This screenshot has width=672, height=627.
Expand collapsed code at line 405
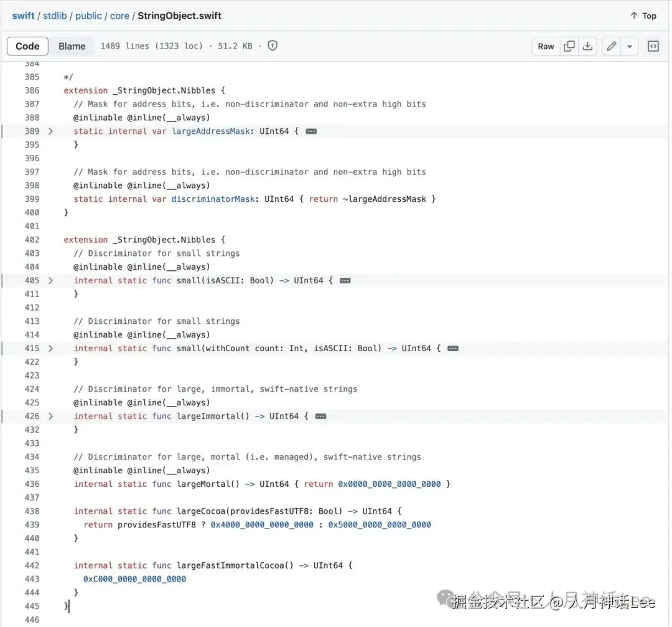pos(50,280)
